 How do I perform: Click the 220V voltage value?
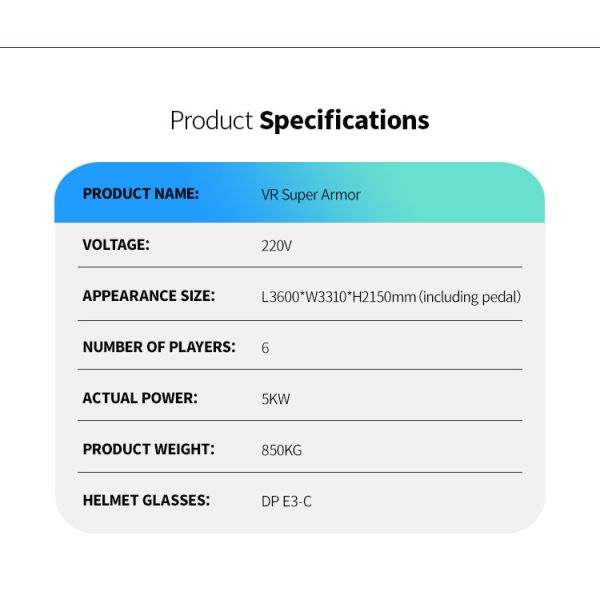277,245
